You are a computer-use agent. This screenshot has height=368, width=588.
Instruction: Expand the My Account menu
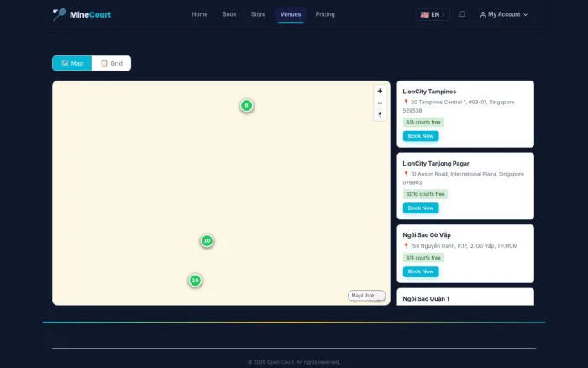(x=504, y=14)
